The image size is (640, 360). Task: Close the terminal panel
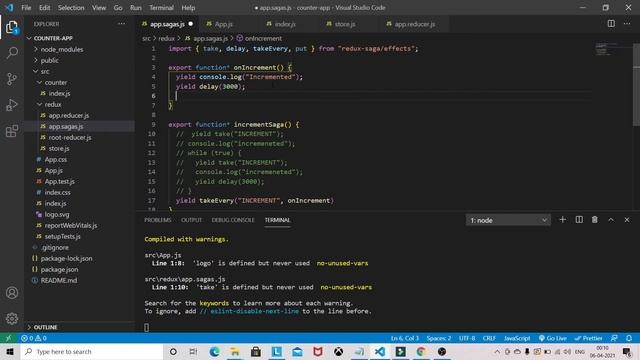627,220
